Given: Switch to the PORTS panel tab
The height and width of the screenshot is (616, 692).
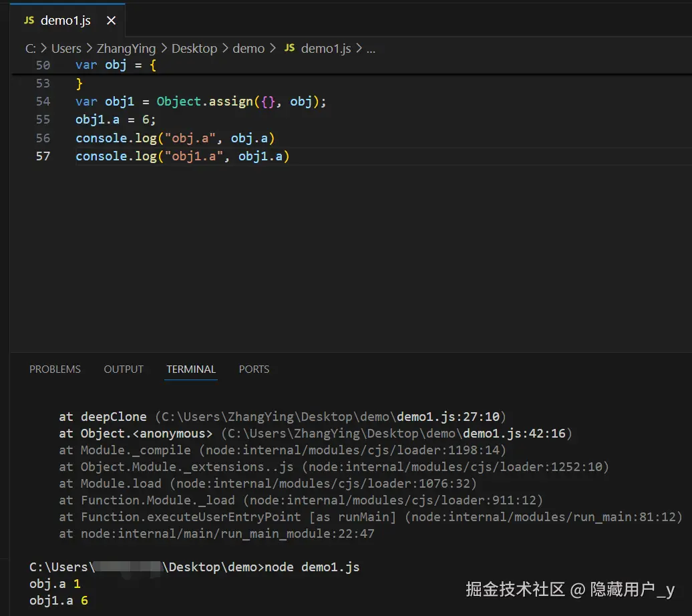Looking at the screenshot, I should pyautogui.click(x=254, y=369).
